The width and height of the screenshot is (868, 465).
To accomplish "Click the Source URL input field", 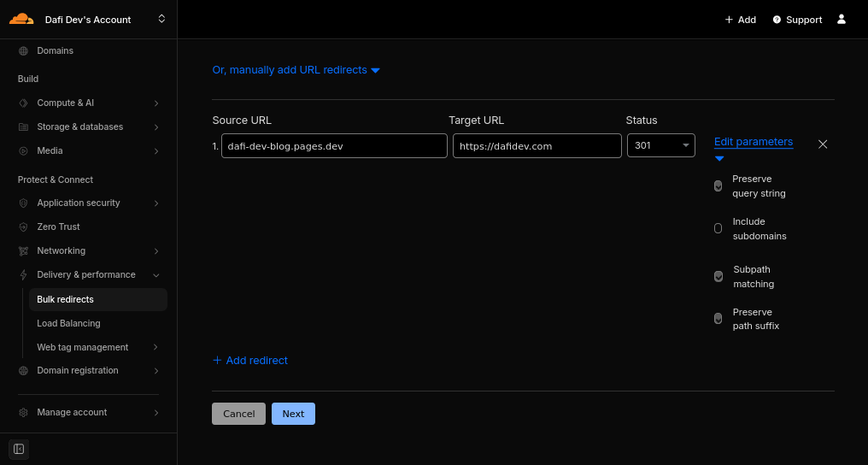I will (334, 145).
